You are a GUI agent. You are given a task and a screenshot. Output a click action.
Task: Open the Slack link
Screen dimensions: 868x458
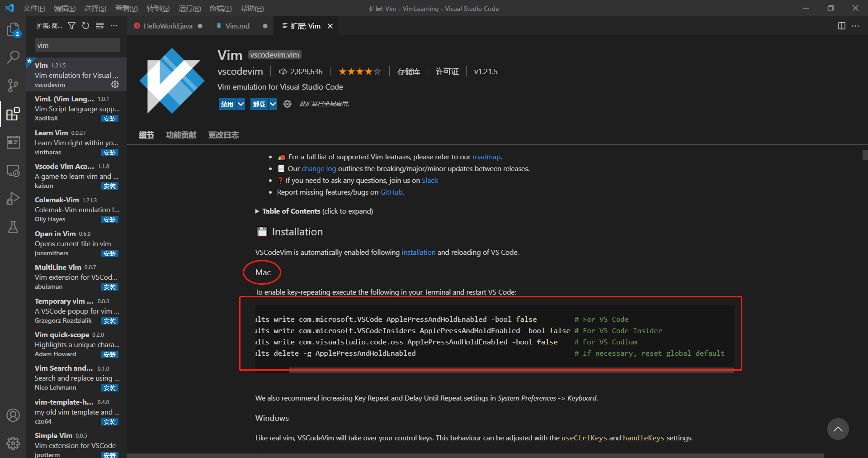(429, 181)
